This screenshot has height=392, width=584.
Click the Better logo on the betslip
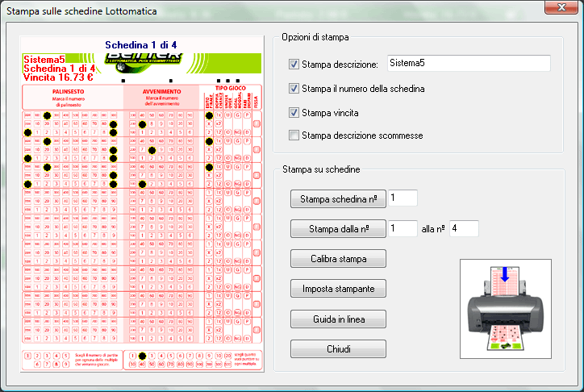[152, 56]
